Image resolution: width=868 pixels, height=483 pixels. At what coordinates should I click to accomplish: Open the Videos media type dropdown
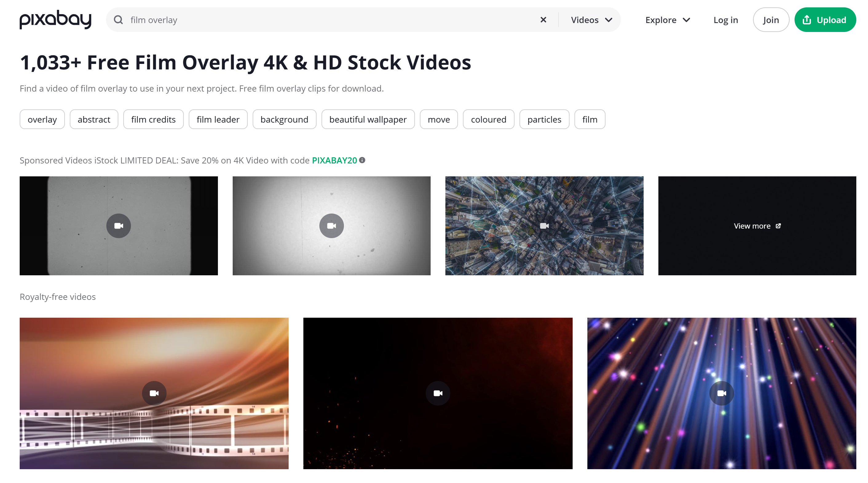[591, 20]
